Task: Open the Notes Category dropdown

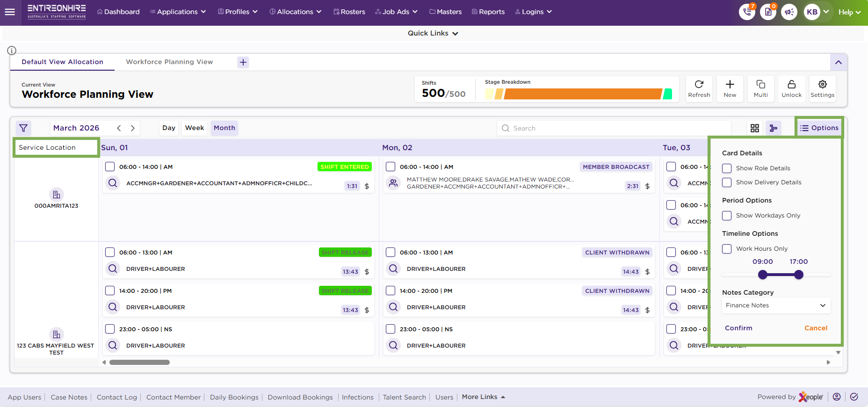Action: (x=775, y=305)
